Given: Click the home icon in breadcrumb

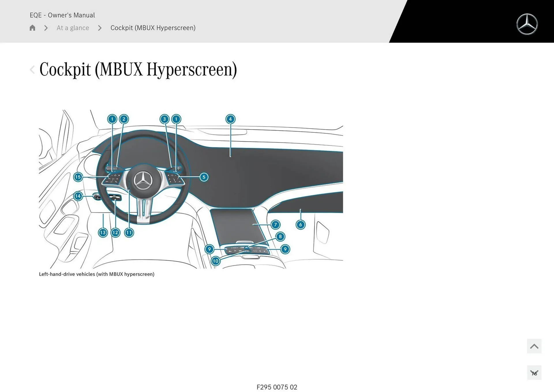Looking at the screenshot, I should tap(32, 28).
